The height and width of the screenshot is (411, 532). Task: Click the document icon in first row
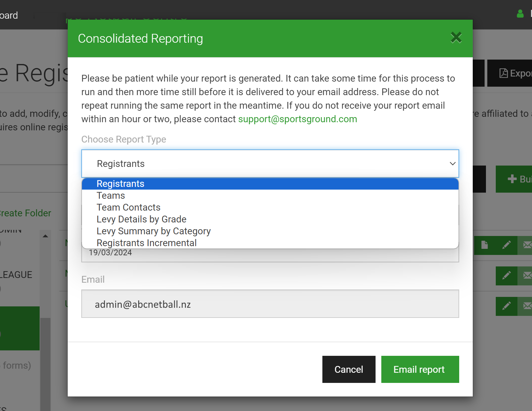[485, 245]
